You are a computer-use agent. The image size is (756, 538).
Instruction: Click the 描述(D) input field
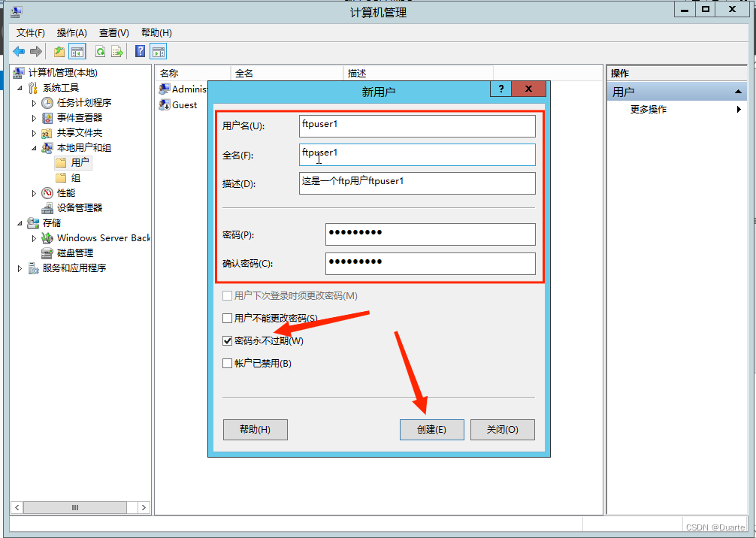point(417,183)
